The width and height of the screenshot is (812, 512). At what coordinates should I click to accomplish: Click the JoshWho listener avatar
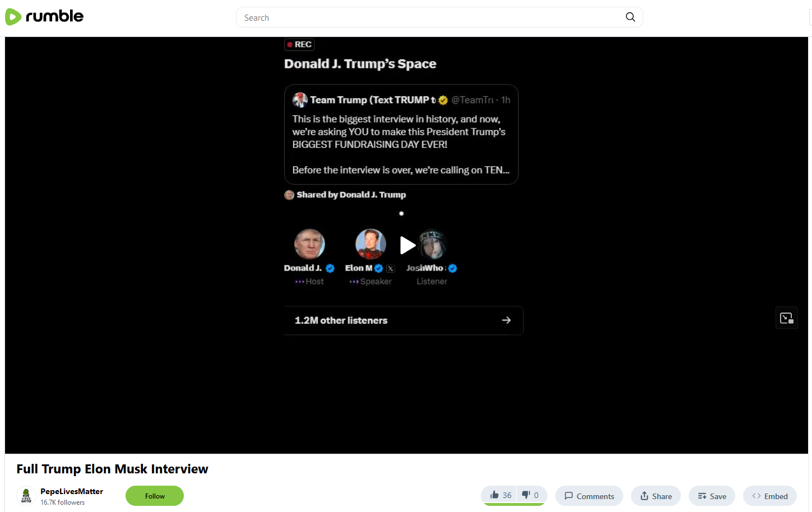click(x=432, y=244)
